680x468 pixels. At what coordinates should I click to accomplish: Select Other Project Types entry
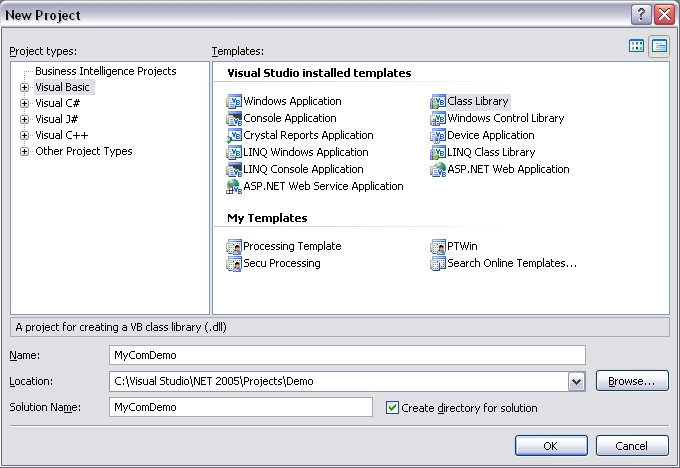point(84,151)
